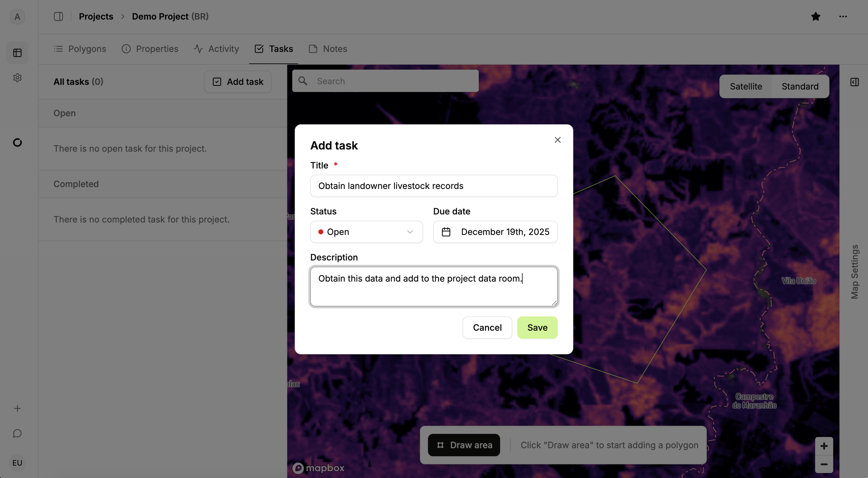Cancel adding the task

click(x=487, y=328)
